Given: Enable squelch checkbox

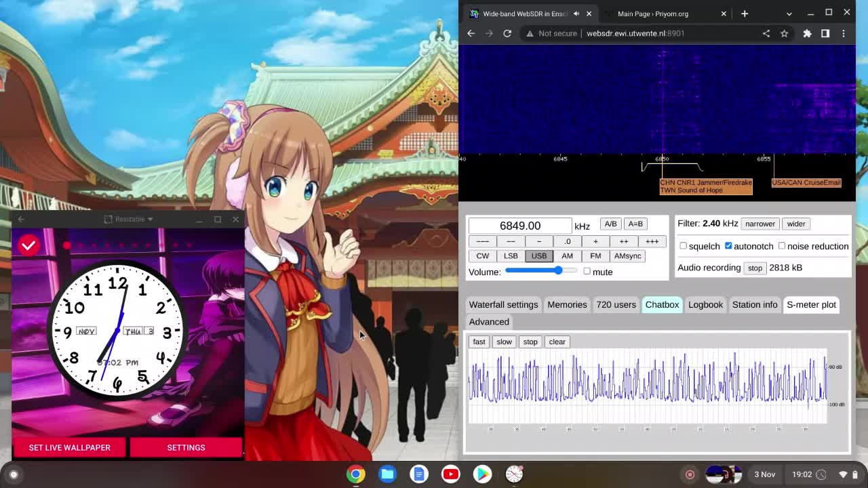Looking at the screenshot, I should [683, 246].
